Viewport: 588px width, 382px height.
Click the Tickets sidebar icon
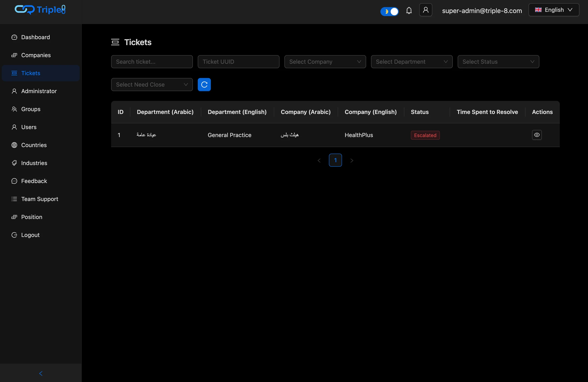click(14, 73)
